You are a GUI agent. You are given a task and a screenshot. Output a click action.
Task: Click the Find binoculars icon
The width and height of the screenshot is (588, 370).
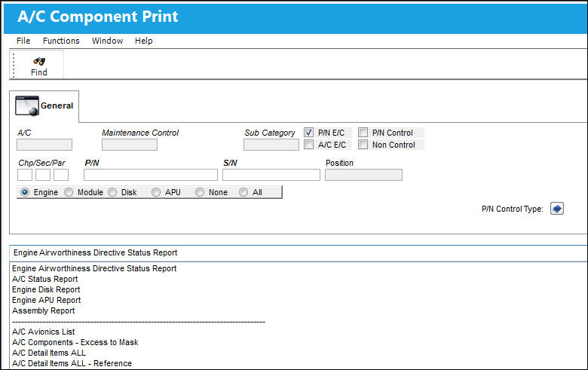39,61
